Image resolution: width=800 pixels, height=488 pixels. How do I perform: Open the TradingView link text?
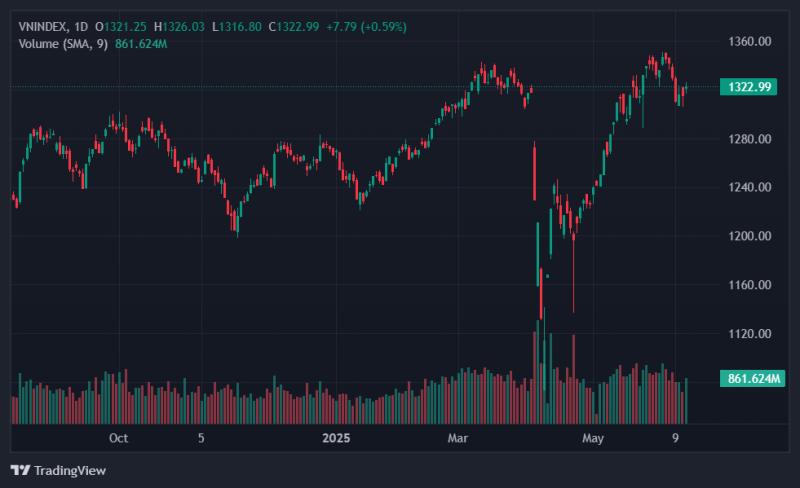point(70,470)
